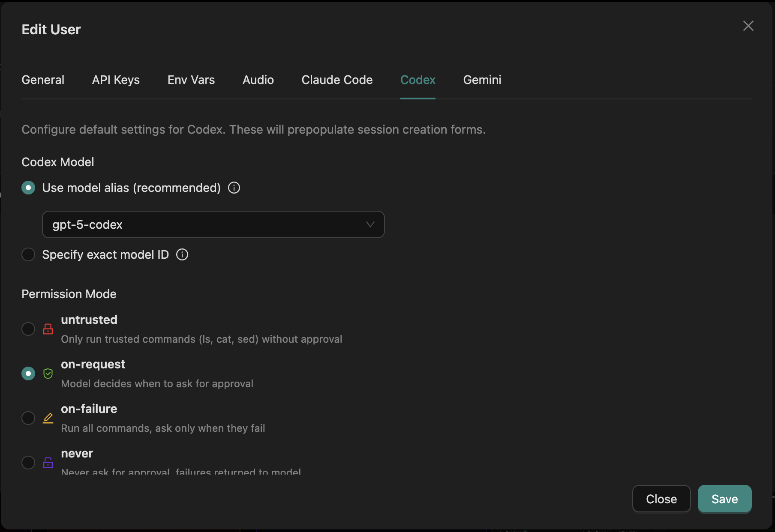Reselect the Use model alias option
Image resolution: width=775 pixels, height=532 pixels.
click(28, 188)
